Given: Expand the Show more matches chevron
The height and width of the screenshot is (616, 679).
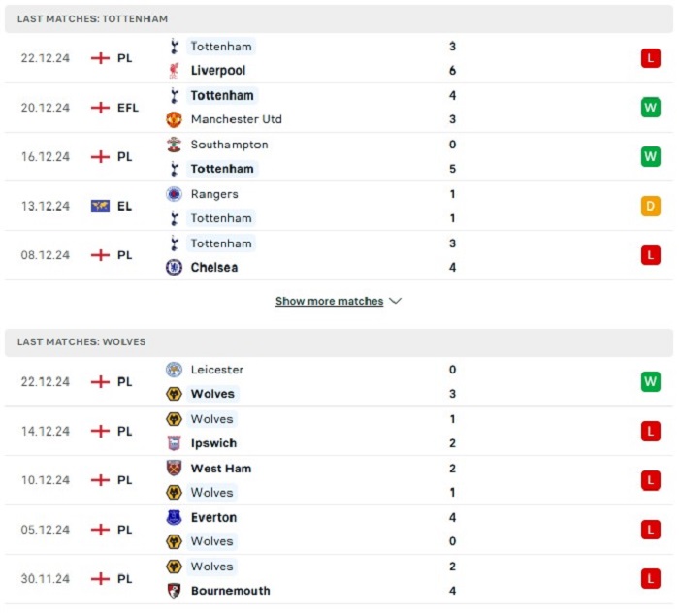Looking at the screenshot, I should click(396, 301).
